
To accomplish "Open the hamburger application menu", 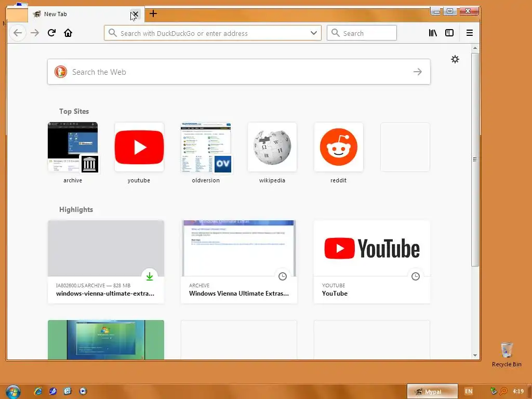I will click(x=470, y=33).
